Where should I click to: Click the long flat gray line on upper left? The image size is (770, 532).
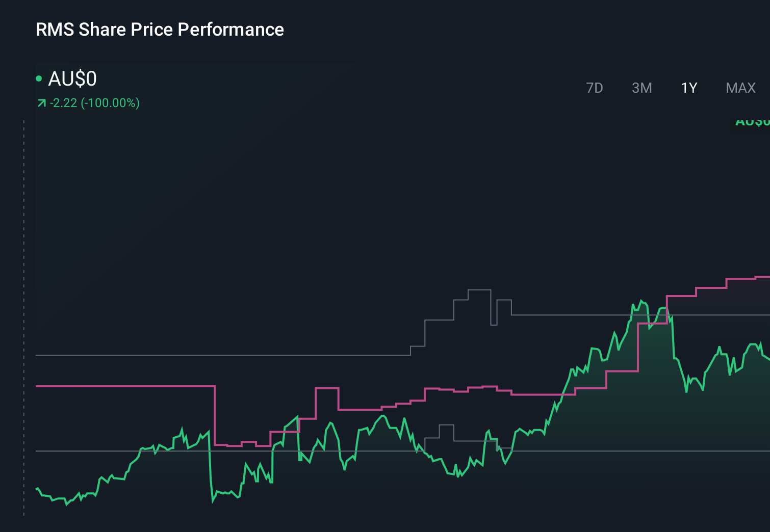click(219, 355)
